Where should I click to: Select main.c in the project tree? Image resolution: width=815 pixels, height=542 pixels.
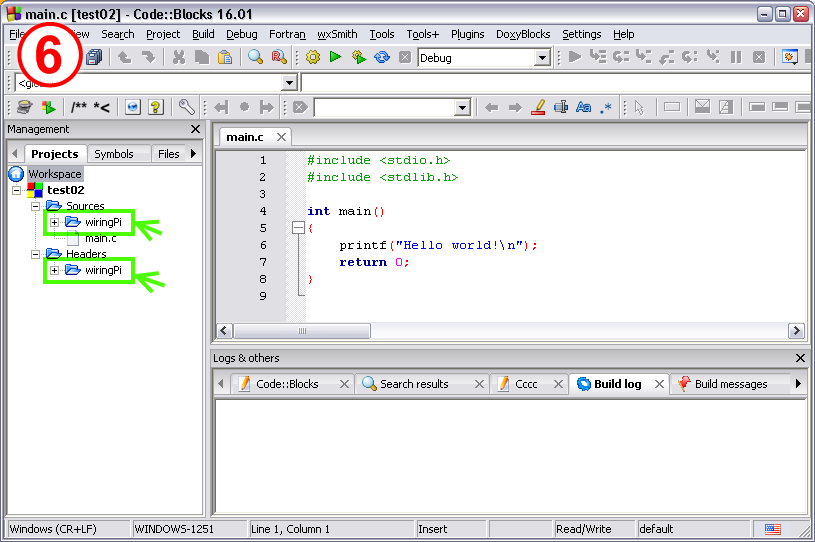(101, 239)
